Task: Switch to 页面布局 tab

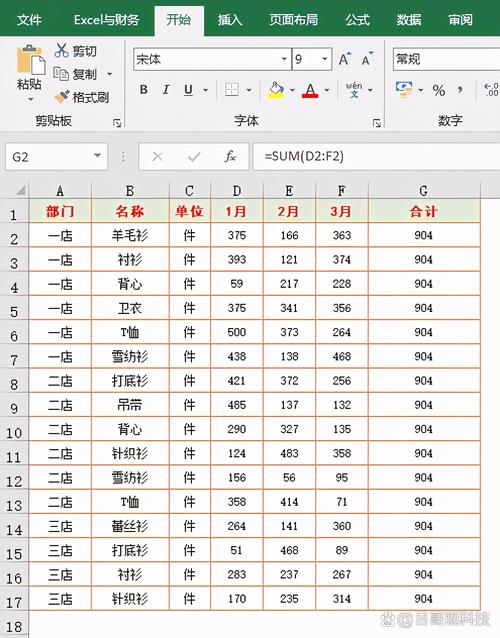Action: tap(293, 19)
